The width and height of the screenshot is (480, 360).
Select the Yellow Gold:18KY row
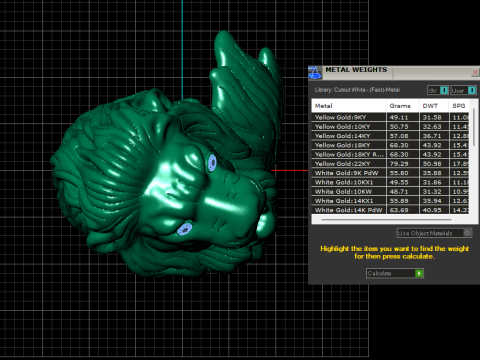[391, 145]
